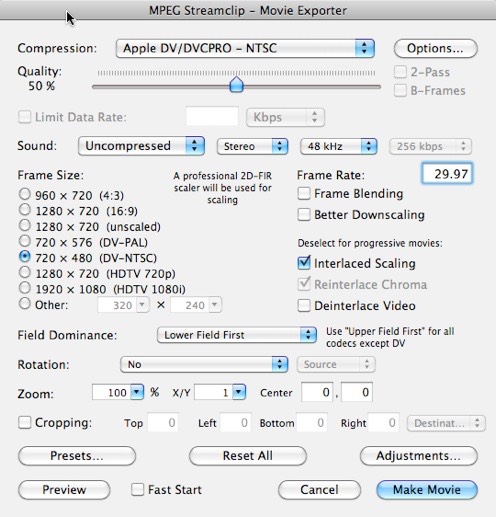Open the Field Dominance dropdown
This screenshot has width=496, height=517.
[x=237, y=335]
